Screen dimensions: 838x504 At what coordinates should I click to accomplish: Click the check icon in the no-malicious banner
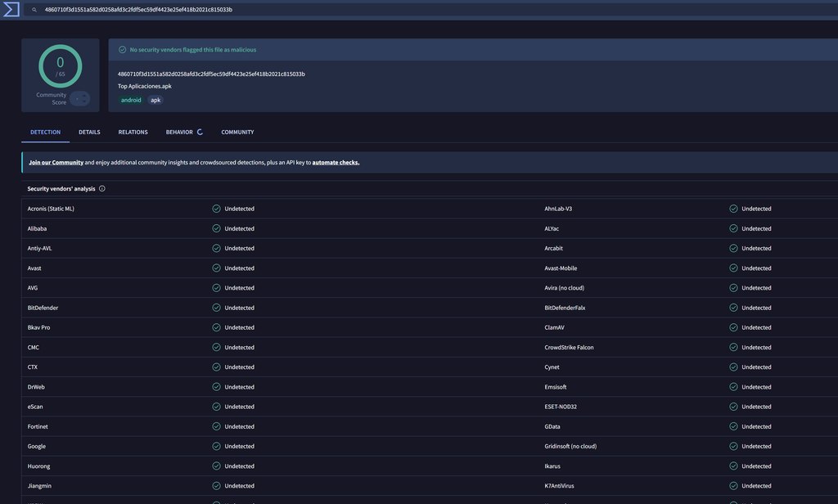[123, 50]
